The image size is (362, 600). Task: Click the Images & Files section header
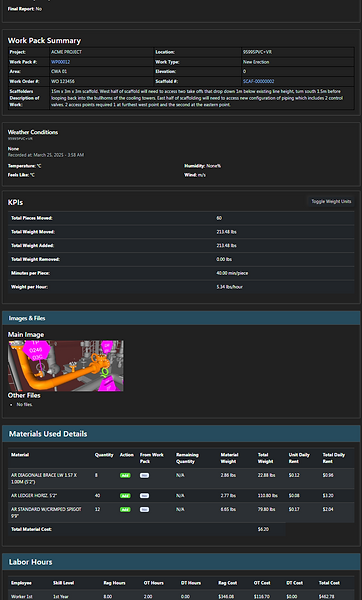(181, 318)
